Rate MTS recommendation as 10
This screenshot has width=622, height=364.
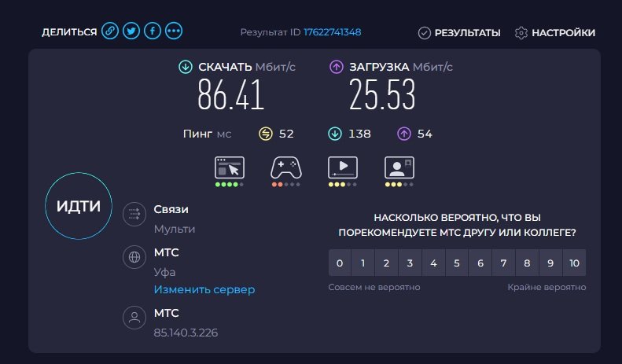574,263
